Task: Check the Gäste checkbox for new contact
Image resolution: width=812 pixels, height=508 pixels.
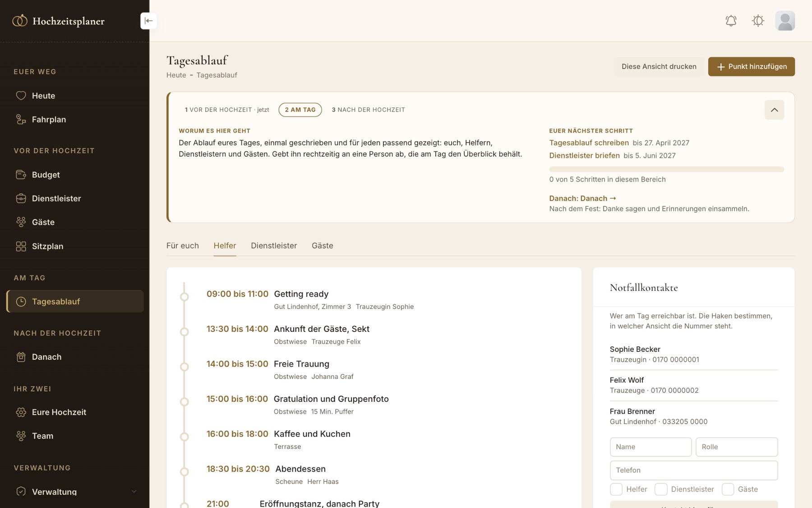Action: pos(728,489)
